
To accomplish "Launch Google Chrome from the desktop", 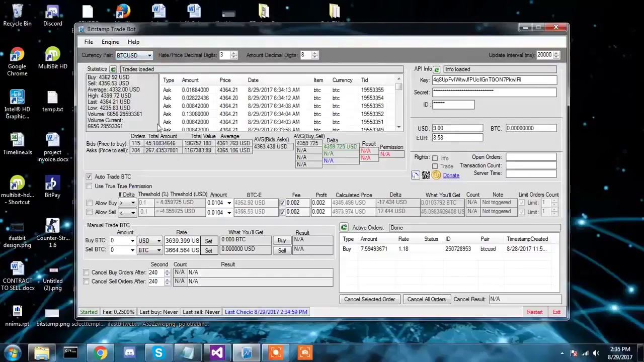I will click(17, 62).
